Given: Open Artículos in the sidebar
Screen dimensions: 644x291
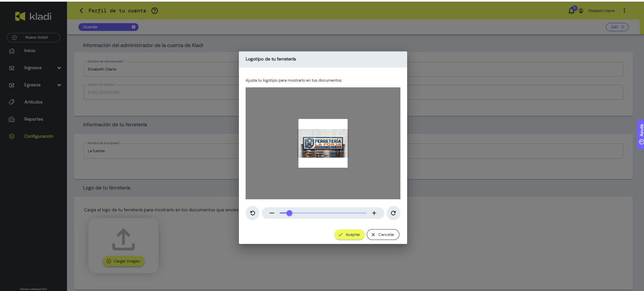Looking at the screenshot, I should (33, 102).
